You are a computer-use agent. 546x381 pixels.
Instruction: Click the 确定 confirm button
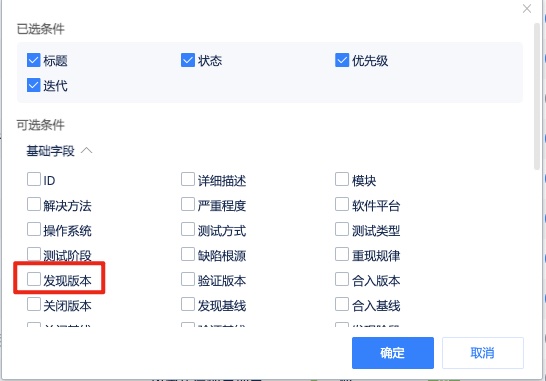[393, 353]
